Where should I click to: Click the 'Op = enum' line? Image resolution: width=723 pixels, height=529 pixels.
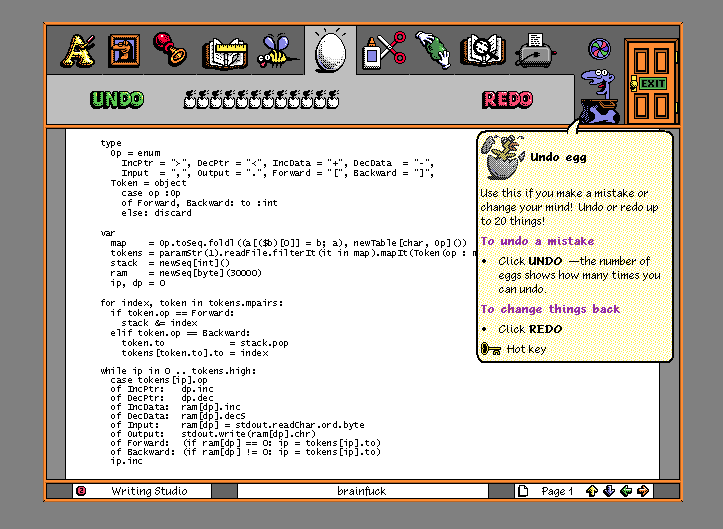click(136, 153)
